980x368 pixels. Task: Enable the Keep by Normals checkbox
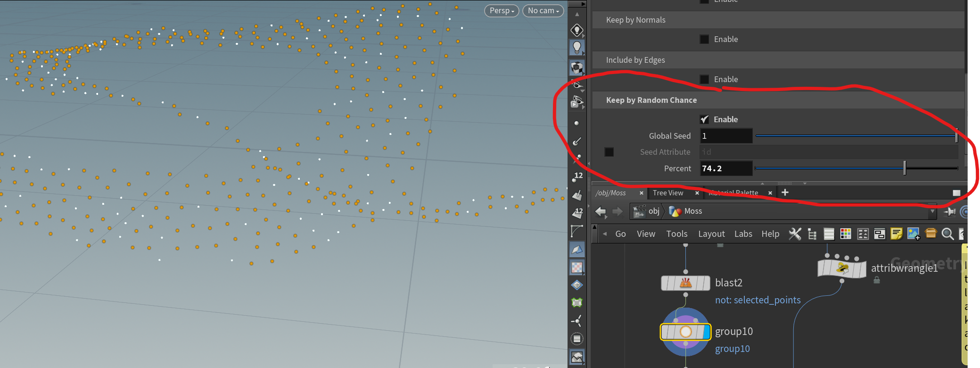click(704, 39)
